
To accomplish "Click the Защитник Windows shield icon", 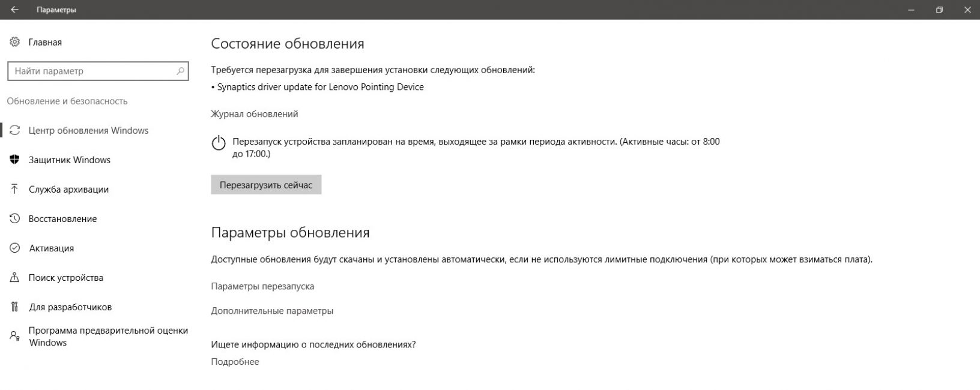I will pos(15,160).
